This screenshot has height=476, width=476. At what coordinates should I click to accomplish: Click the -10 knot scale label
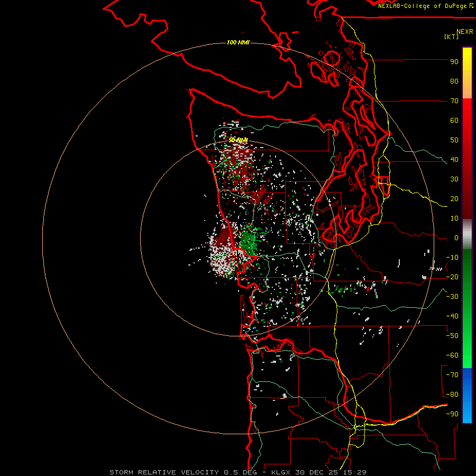(x=452, y=258)
